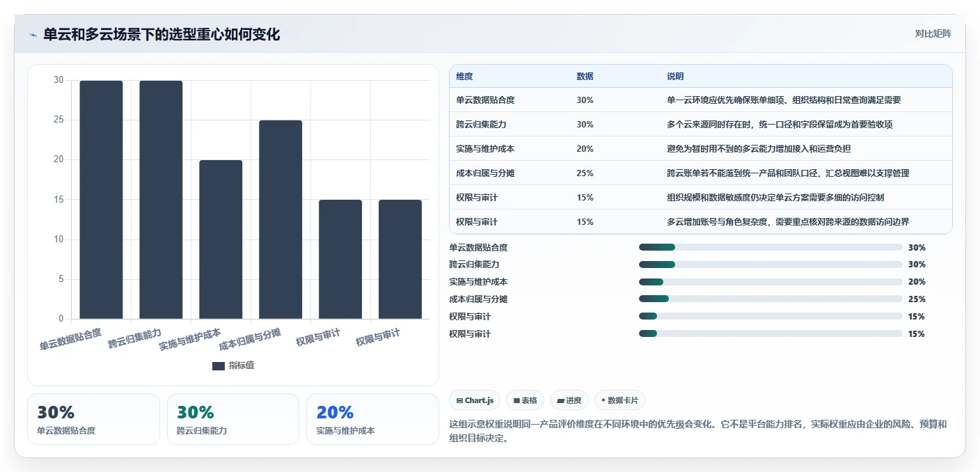Screen dimensions: 980x472
Task: Click the title 单云和多云场景下的选型重心如何变化
Action: coord(161,34)
